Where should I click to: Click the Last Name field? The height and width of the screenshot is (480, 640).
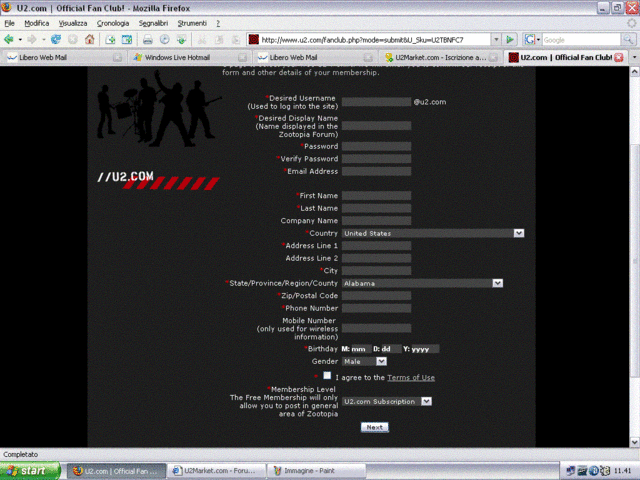[376, 208]
